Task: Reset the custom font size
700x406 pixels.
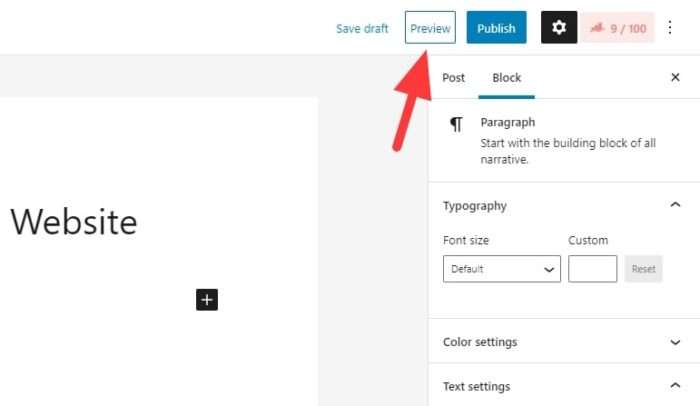Action: coord(643,269)
